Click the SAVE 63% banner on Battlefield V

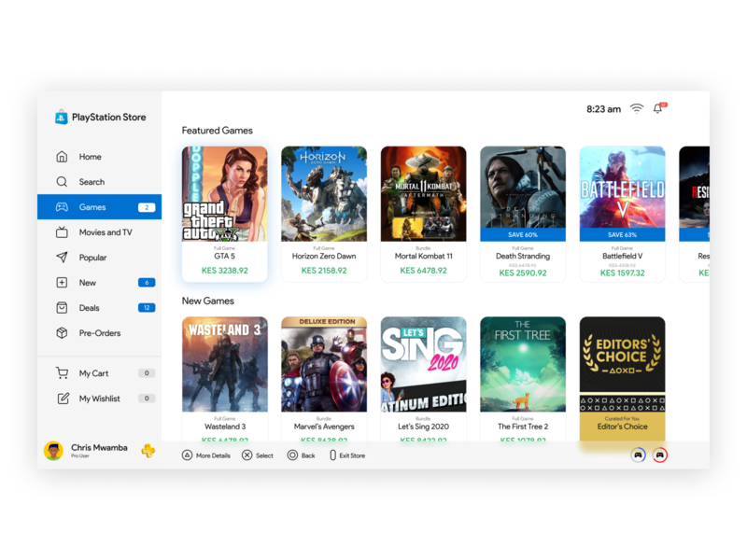pos(622,235)
